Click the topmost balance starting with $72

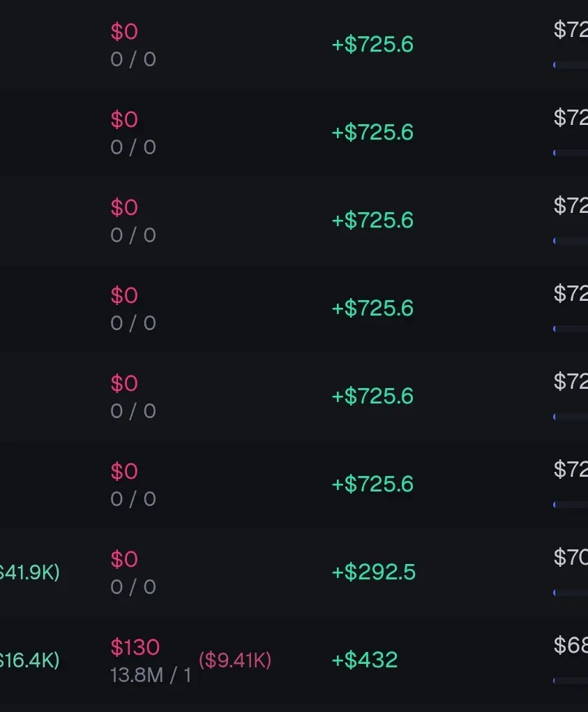[x=571, y=29]
